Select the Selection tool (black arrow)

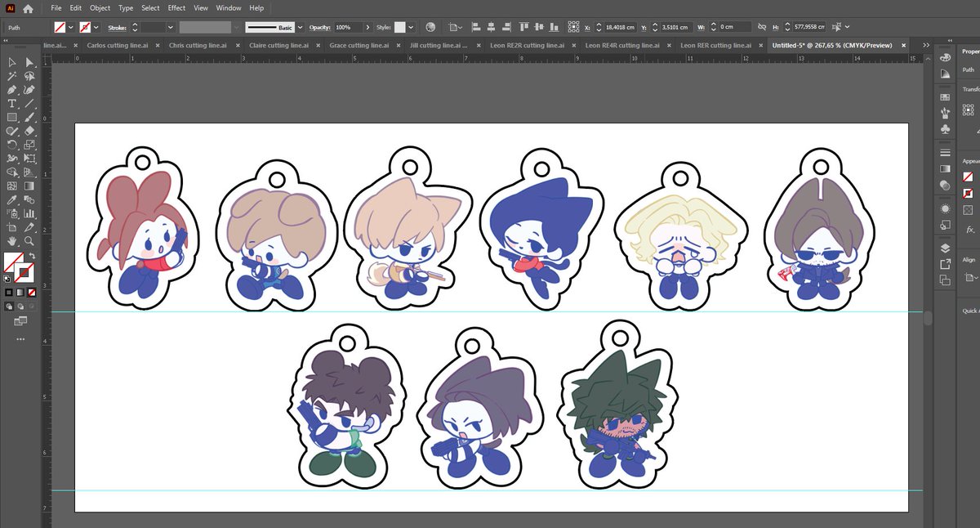click(x=12, y=62)
